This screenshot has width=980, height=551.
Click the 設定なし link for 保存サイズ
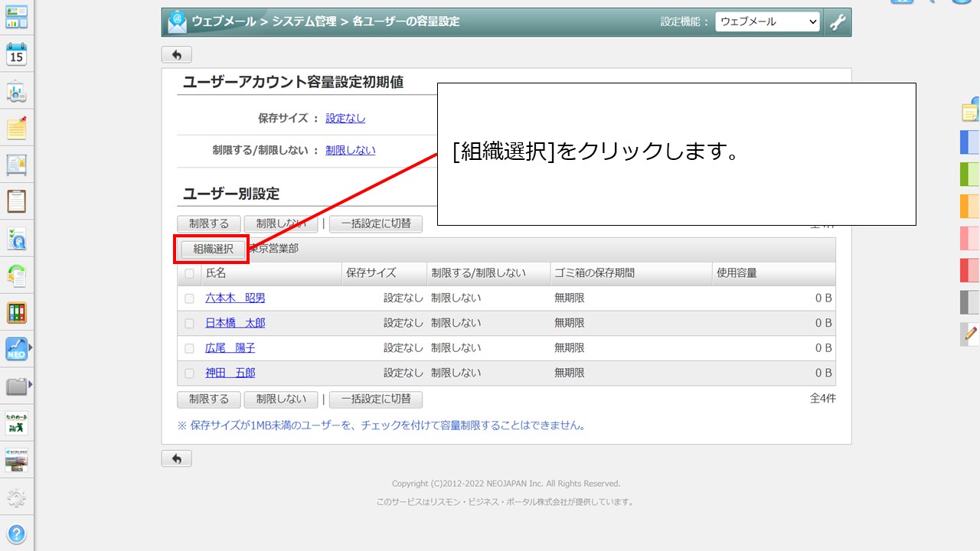click(345, 119)
